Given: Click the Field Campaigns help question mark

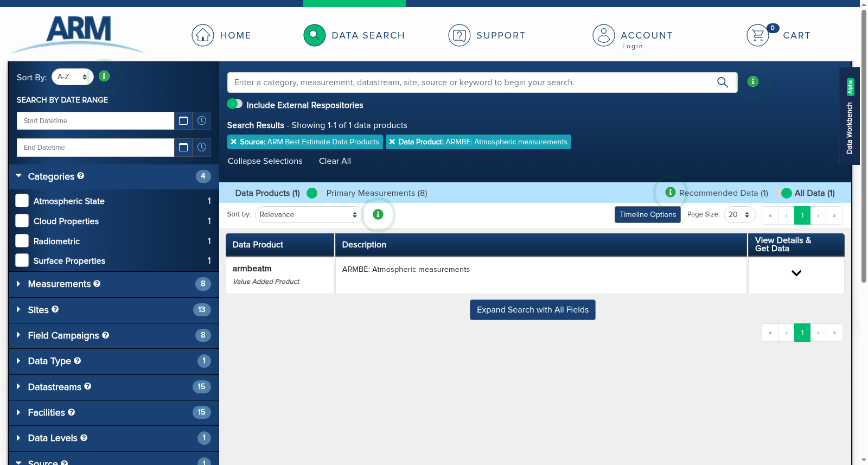Looking at the screenshot, I should click(106, 335).
